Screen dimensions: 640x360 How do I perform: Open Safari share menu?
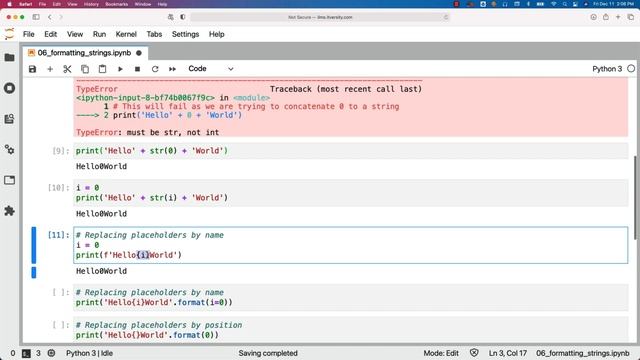pyautogui.click(x=606, y=17)
